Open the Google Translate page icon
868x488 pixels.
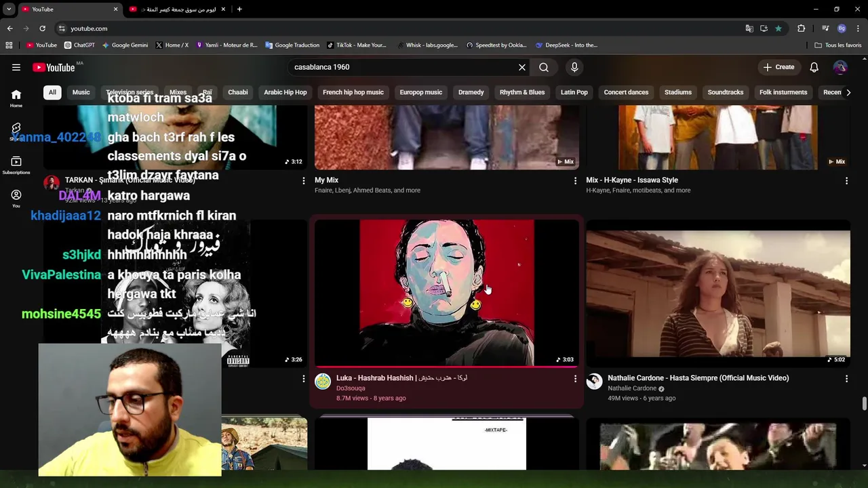point(749,28)
